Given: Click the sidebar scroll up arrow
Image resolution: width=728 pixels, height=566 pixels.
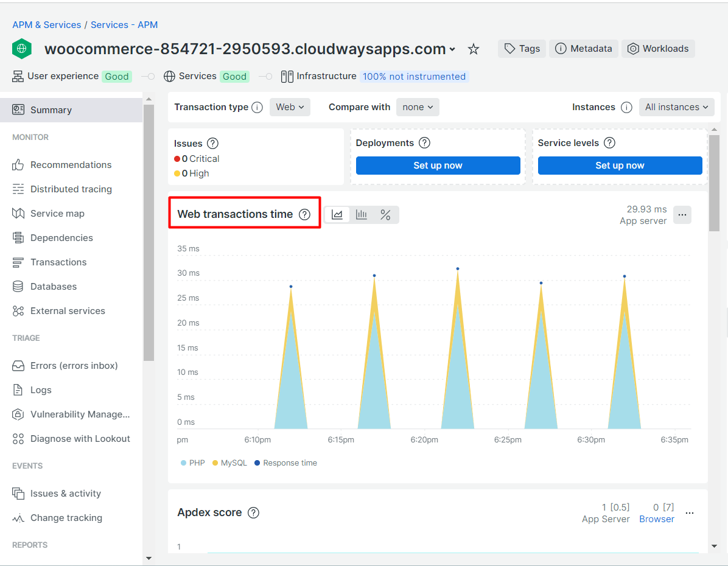Looking at the screenshot, I should pyautogui.click(x=149, y=99).
